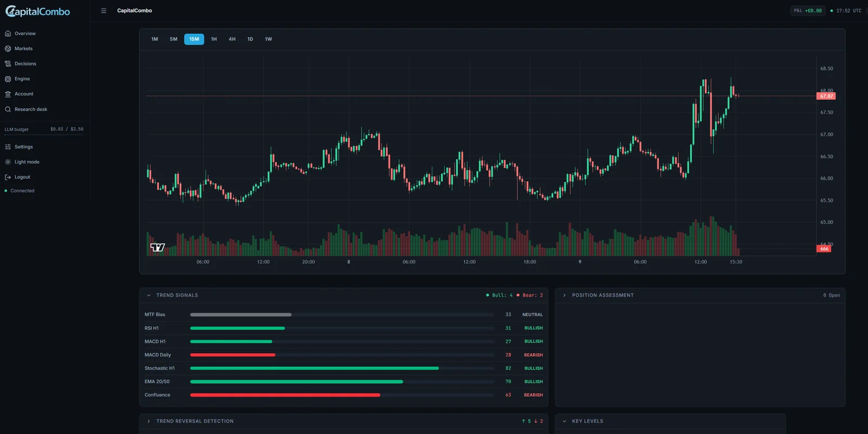Open the Decisions icon in sidebar
This screenshot has height=434, width=868.
point(8,64)
